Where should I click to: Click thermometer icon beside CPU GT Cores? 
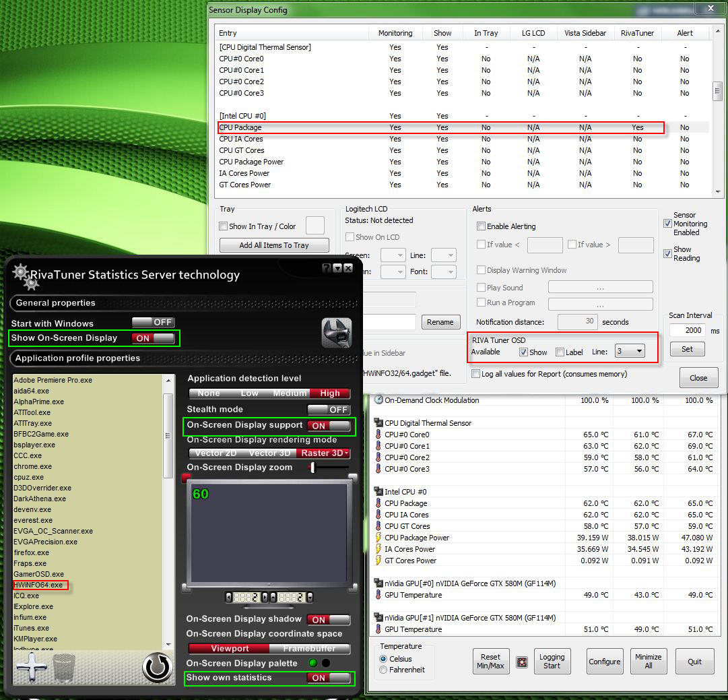(378, 526)
